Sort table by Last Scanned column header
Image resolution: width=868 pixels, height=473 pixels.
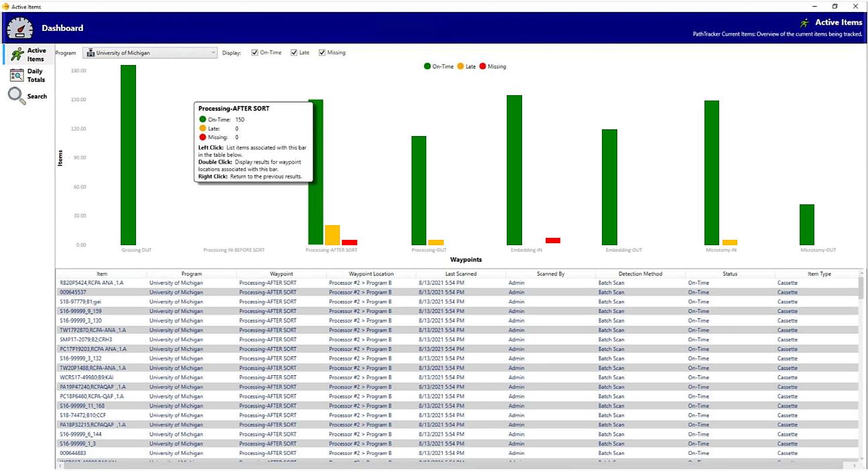pyautogui.click(x=460, y=273)
